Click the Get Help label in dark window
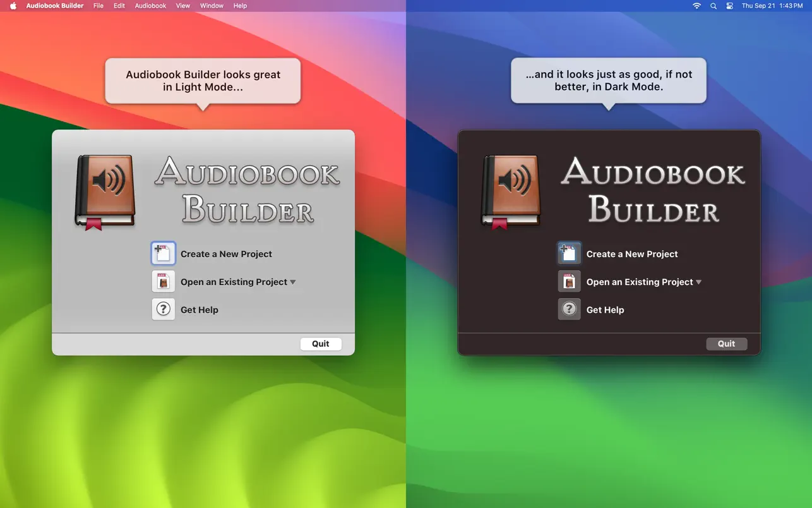 pyautogui.click(x=606, y=310)
